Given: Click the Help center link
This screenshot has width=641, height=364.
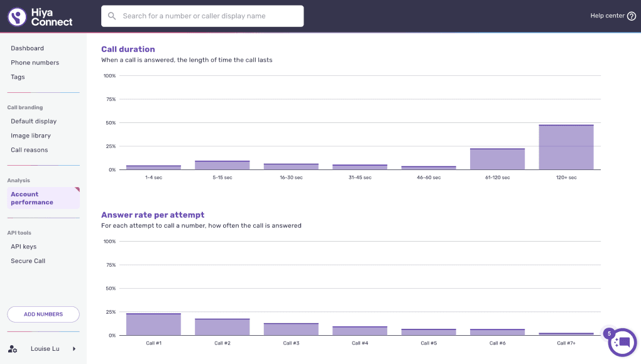Looking at the screenshot, I should (607, 16).
